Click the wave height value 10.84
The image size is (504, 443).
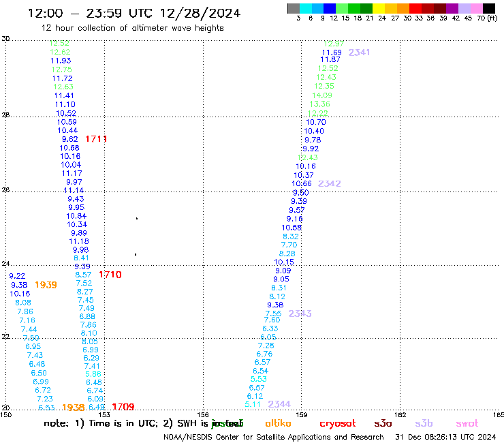76,216
